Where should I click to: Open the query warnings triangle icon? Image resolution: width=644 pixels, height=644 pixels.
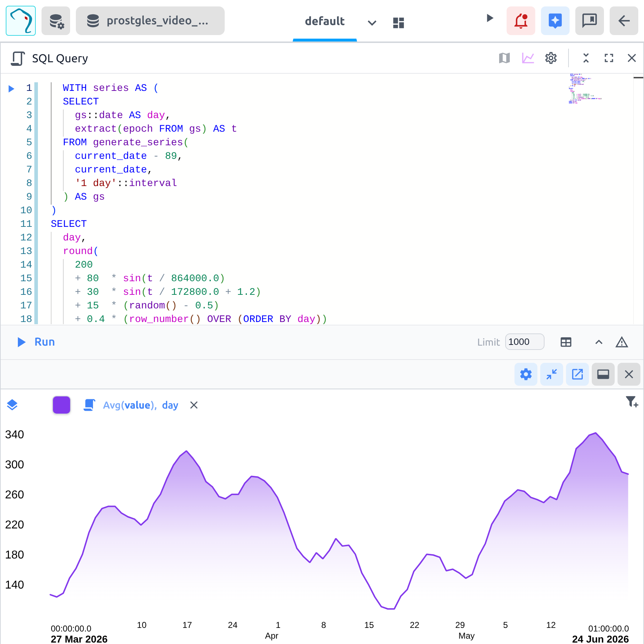[622, 342]
